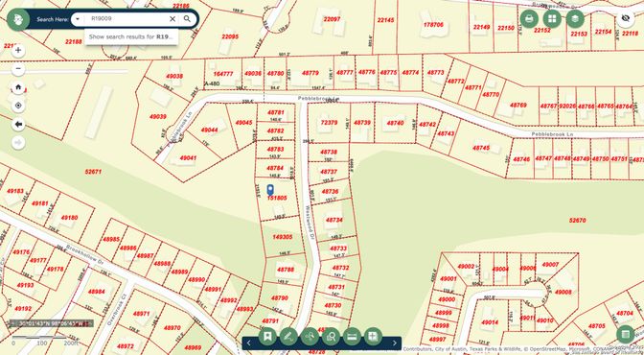Open the Draw pencil tool

point(288,337)
